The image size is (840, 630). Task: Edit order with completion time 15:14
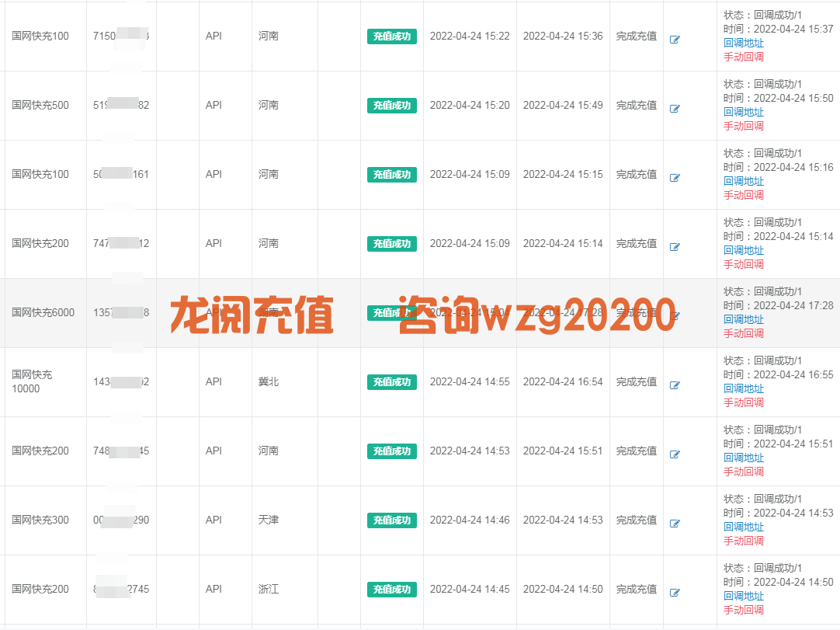click(675, 247)
